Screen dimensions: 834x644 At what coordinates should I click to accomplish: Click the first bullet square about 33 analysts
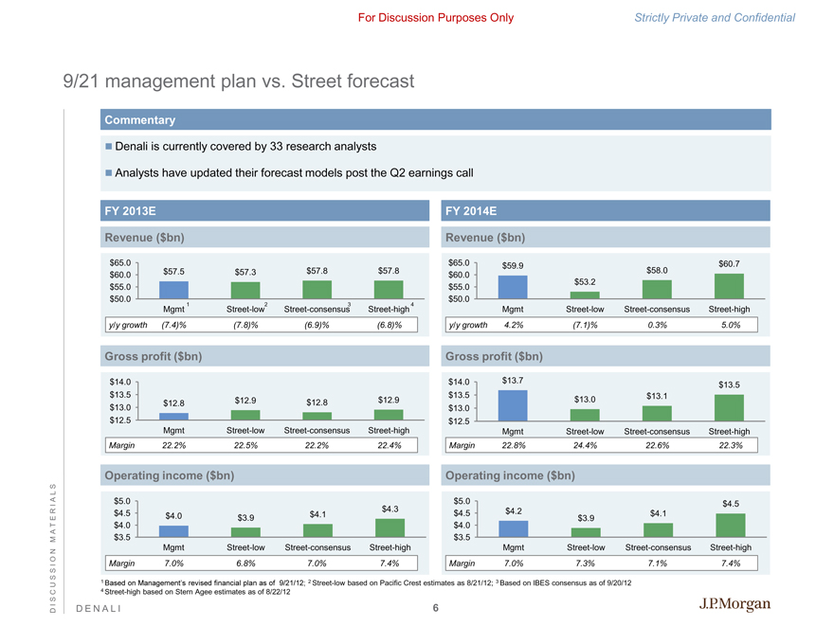[x=109, y=147]
